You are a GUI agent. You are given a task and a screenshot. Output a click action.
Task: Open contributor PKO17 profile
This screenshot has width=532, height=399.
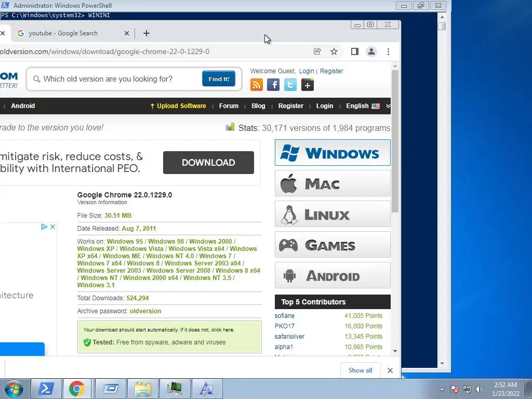pos(284,326)
